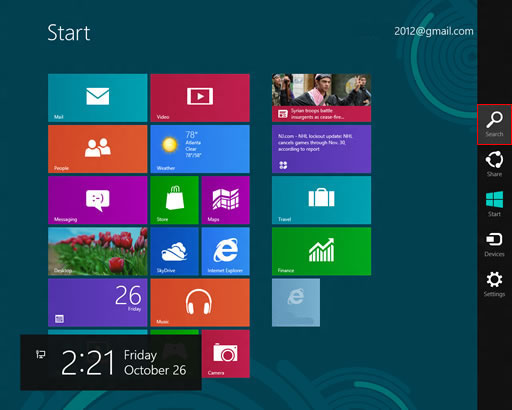Open the Store tile
Screen dimensions: 512x410
[x=174, y=200]
